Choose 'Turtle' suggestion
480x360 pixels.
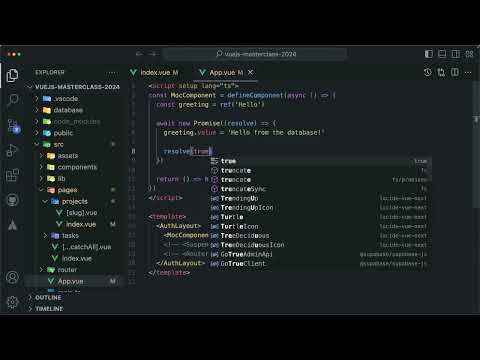pyautogui.click(x=321, y=217)
